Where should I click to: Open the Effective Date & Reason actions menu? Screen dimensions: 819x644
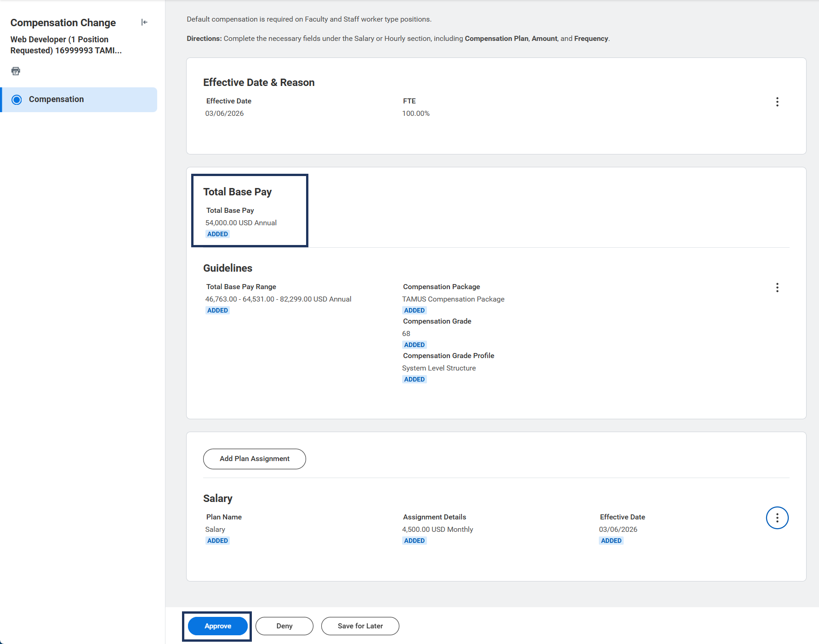pos(777,102)
